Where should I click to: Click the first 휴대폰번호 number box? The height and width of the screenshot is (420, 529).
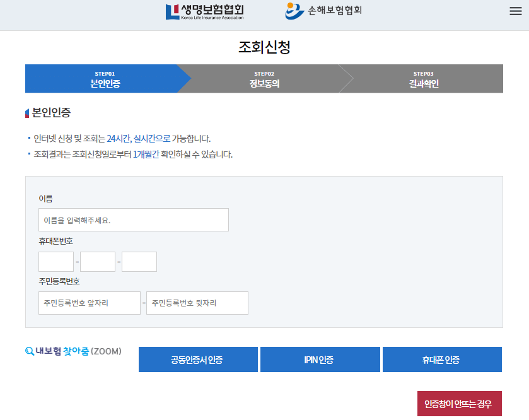click(x=55, y=261)
